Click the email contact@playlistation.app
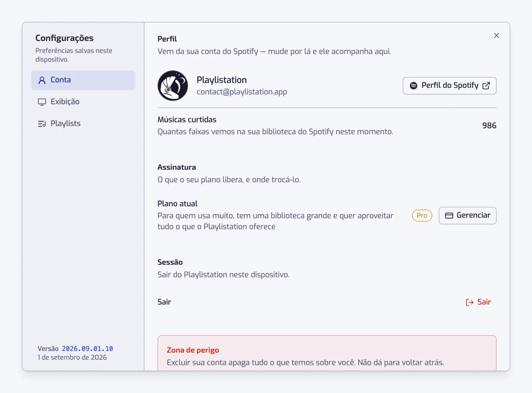 click(x=242, y=92)
